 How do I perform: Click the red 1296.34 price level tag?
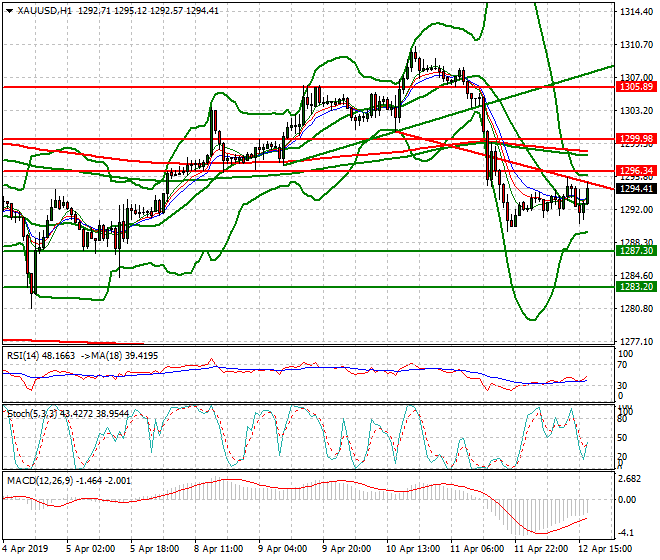pyautogui.click(x=636, y=171)
